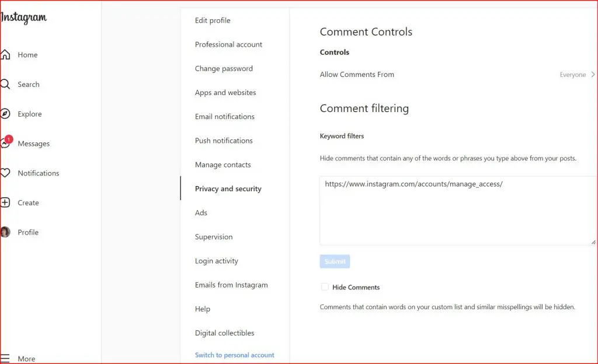
Task: Click the Search magnifier icon
Action: click(5, 85)
